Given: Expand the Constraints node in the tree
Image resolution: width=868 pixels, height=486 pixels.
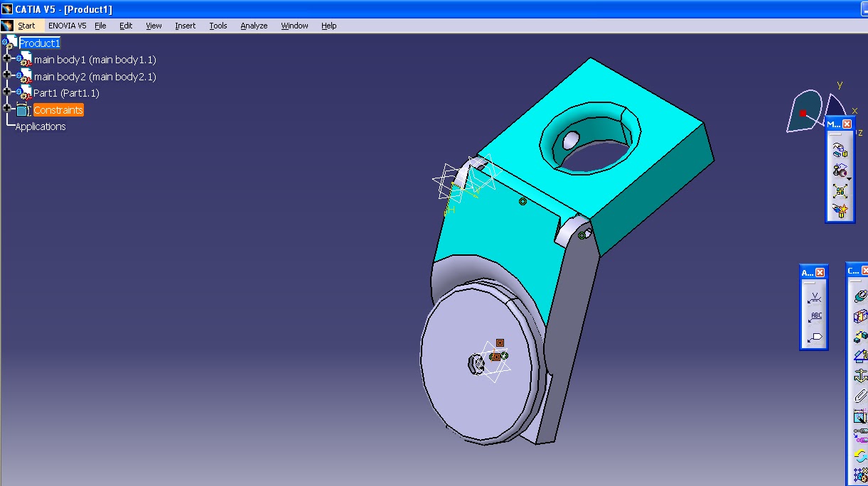Looking at the screenshot, I should [6, 109].
